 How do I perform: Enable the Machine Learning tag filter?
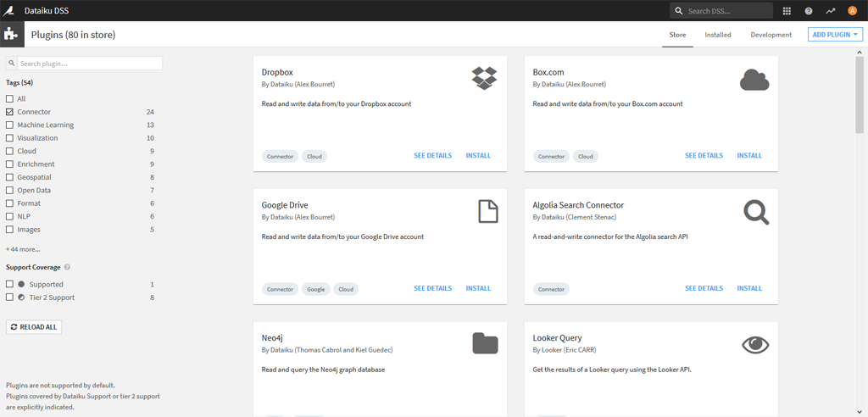pyautogui.click(x=9, y=125)
